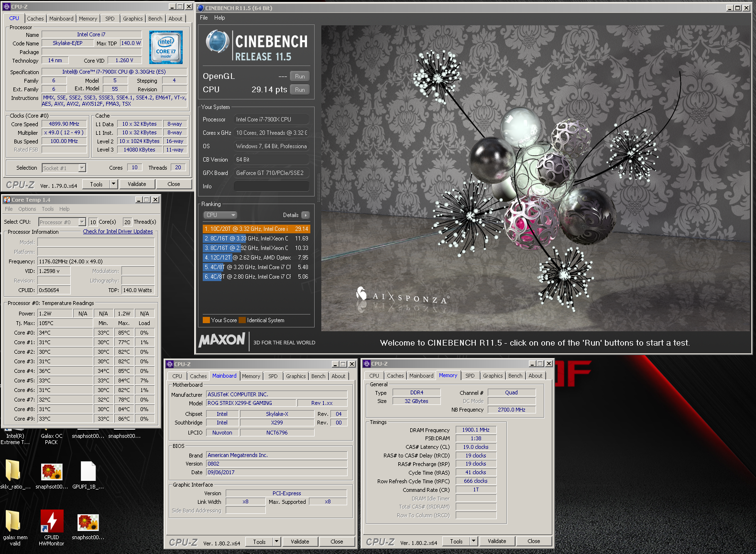756x554 pixels.
Task: Click the Your Score orange legend swatch
Action: 206,320
